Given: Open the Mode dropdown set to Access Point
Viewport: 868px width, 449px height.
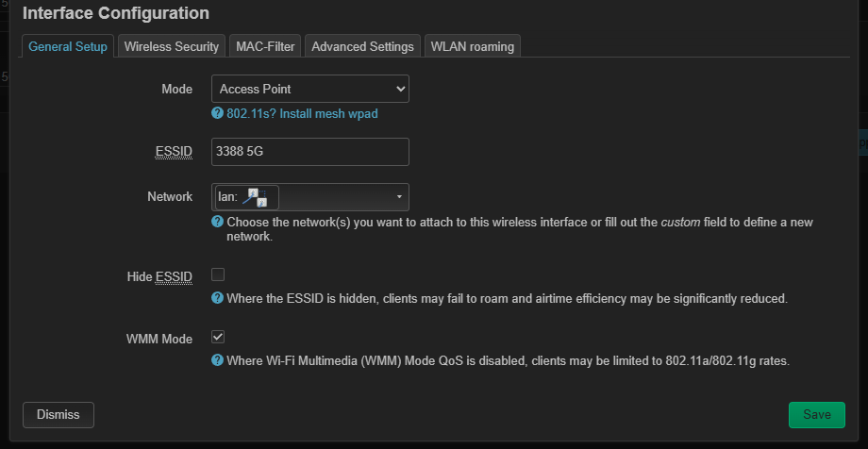Looking at the screenshot, I should point(310,89).
